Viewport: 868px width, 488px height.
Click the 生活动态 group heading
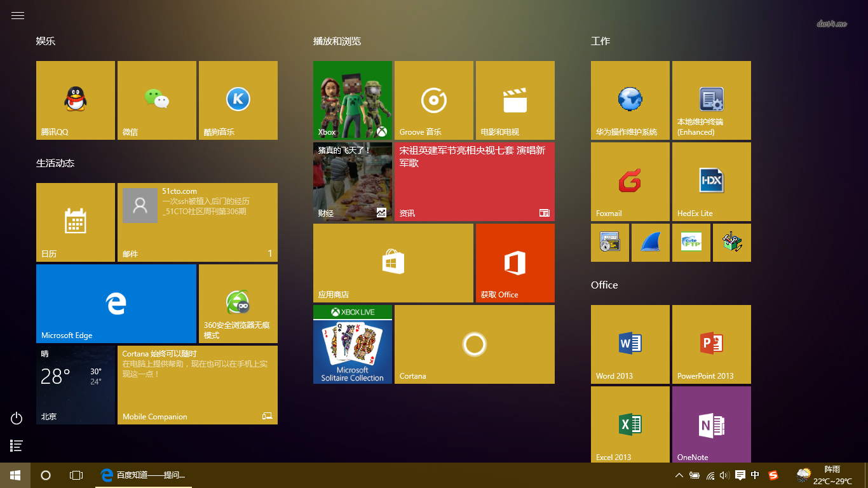(55, 163)
